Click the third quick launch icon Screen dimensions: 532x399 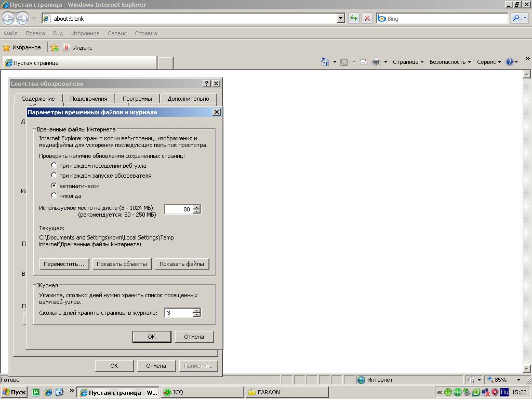pos(59,392)
